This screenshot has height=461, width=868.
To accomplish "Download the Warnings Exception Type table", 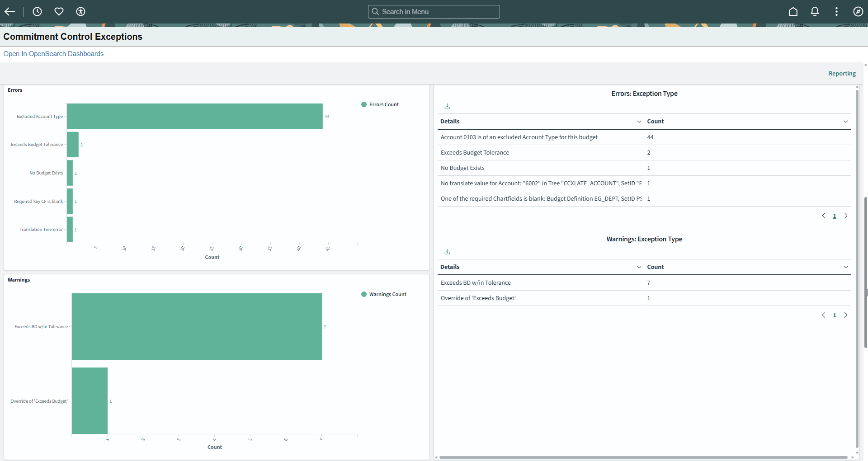I will coord(447,252).
